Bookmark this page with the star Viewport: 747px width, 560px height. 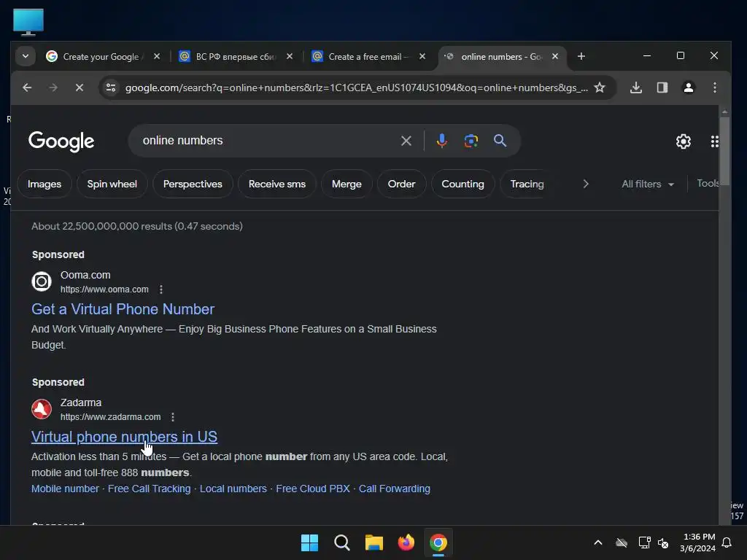coord(600,87)
